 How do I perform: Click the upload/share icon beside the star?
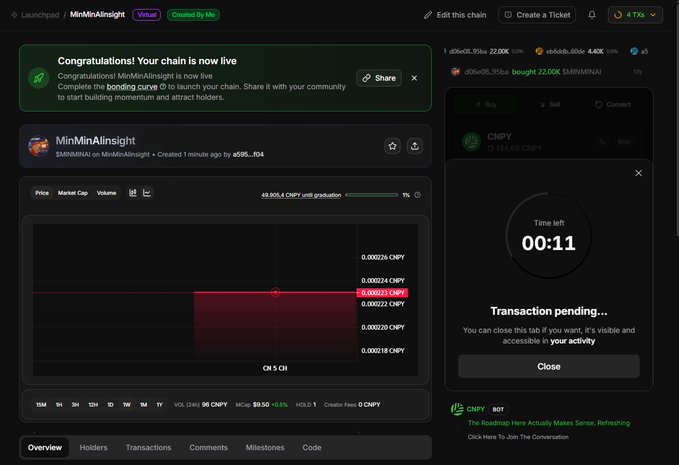414,146
